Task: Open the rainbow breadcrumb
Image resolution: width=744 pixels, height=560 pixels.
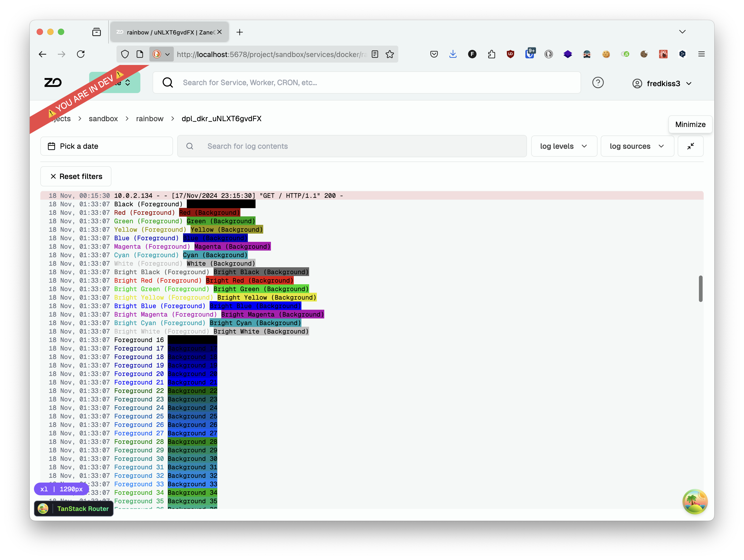Action: pos(150,119)
